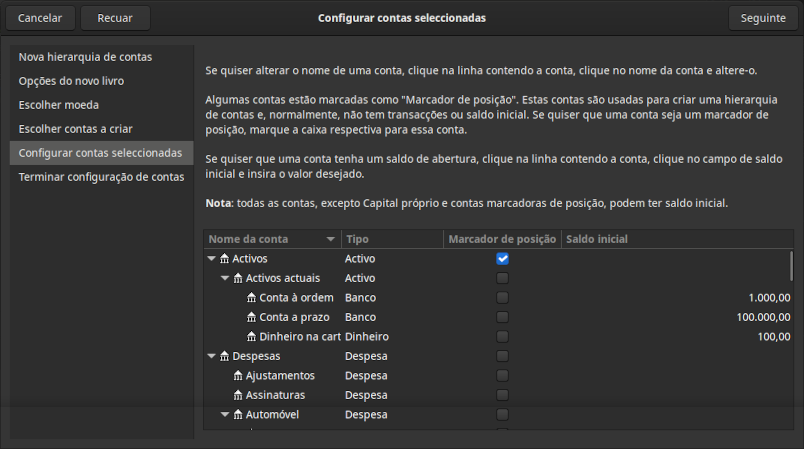Check the Activos actuais placeholder checkbox
This screenshot has width=804, height=449.
point(502,278)
